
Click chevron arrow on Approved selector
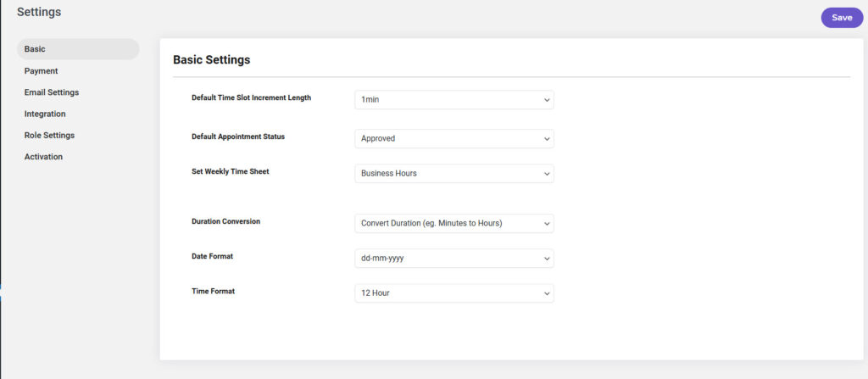[547, 139]
